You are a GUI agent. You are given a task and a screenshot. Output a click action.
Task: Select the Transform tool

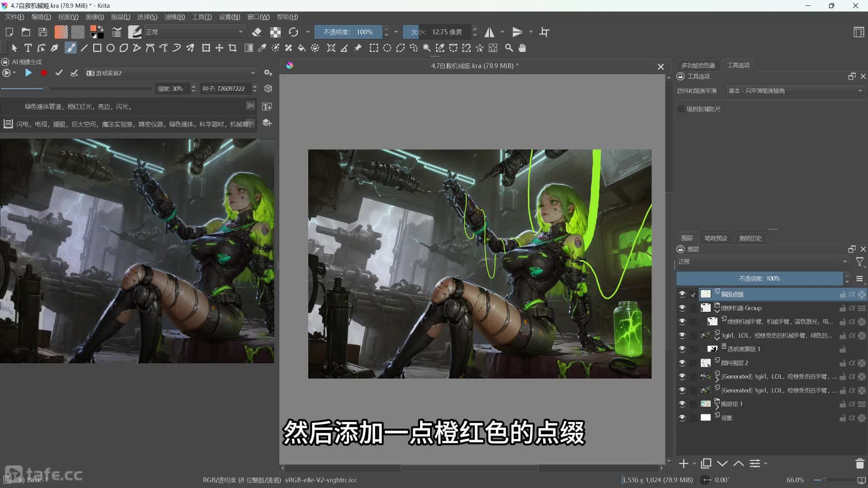tap(206, 48)
